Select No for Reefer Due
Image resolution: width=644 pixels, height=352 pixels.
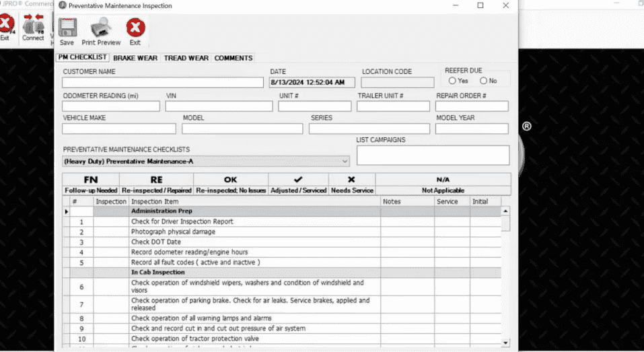(x=483, y=81)
